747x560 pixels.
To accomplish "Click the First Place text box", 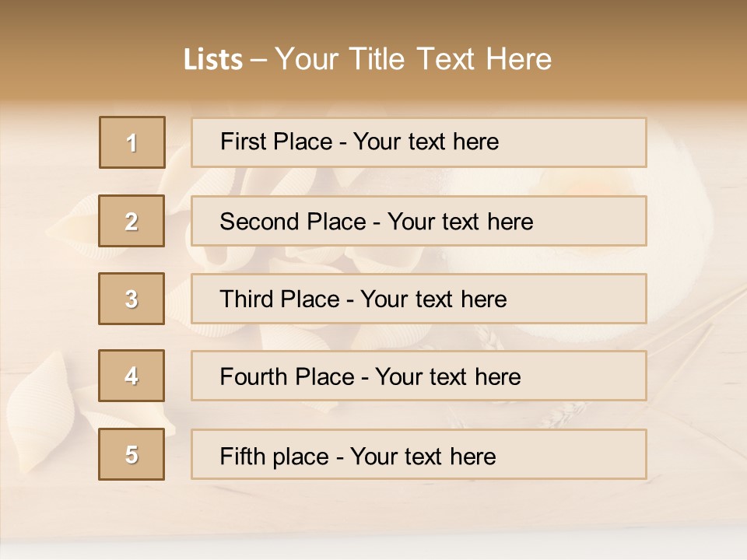I will [x=419, y=142].
